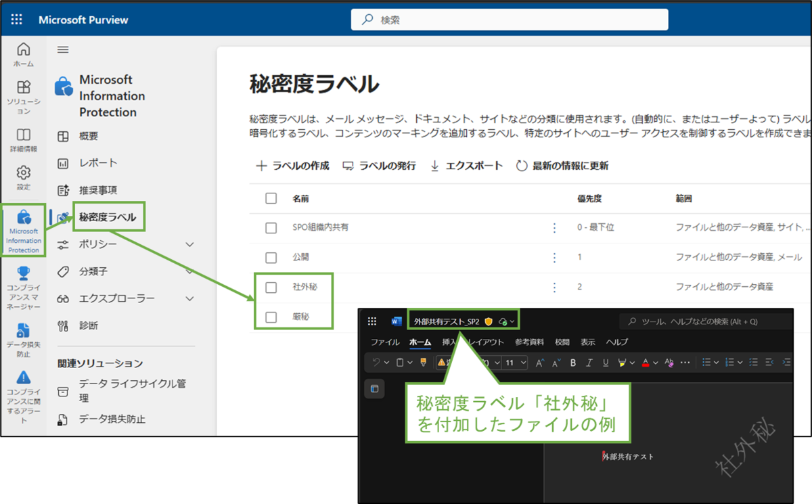The image size is (812, 504).
Task: Open Word 校閲 tab
Action: pyautogui.click(x=562, y=342)
